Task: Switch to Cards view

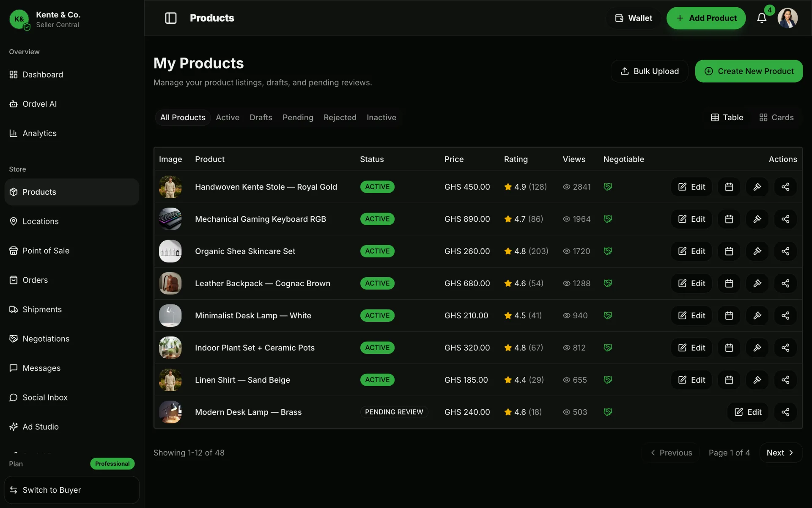Action: [776, 117]
